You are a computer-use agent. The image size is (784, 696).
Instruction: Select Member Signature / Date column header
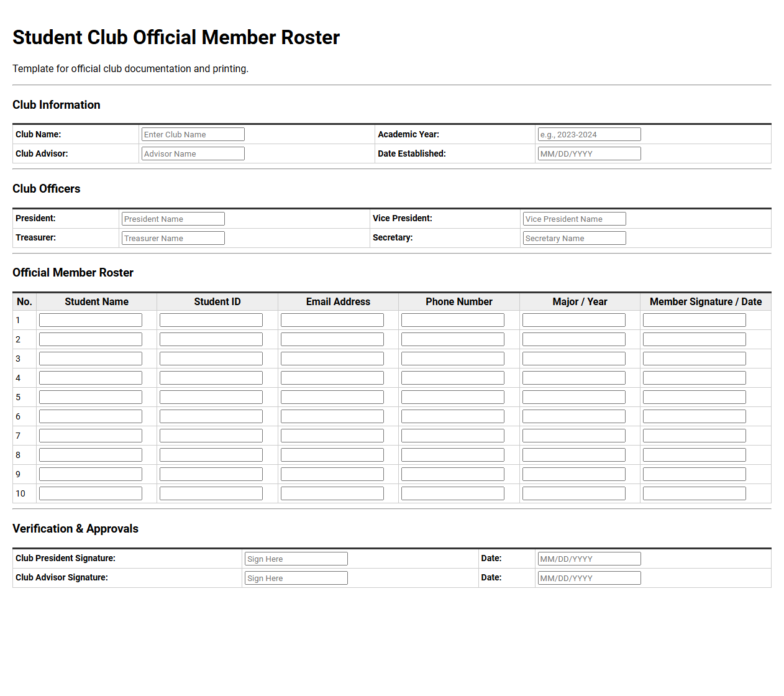[706, 301]
